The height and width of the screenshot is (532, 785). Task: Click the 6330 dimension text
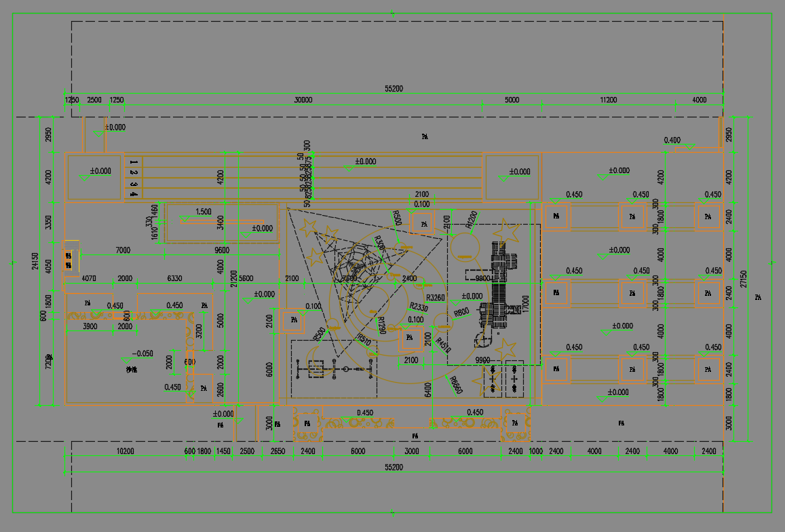(x=174, y=278)
